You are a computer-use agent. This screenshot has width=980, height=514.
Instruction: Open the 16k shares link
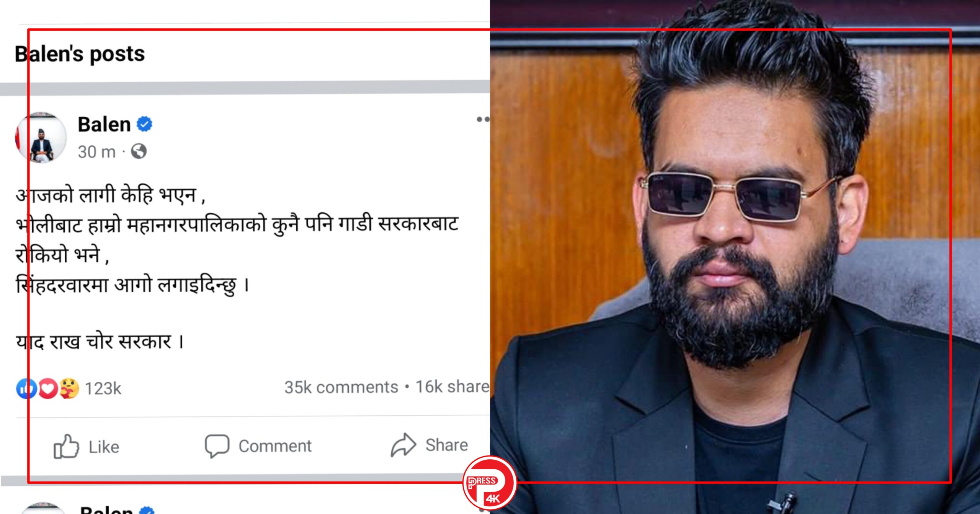(452, 387)
